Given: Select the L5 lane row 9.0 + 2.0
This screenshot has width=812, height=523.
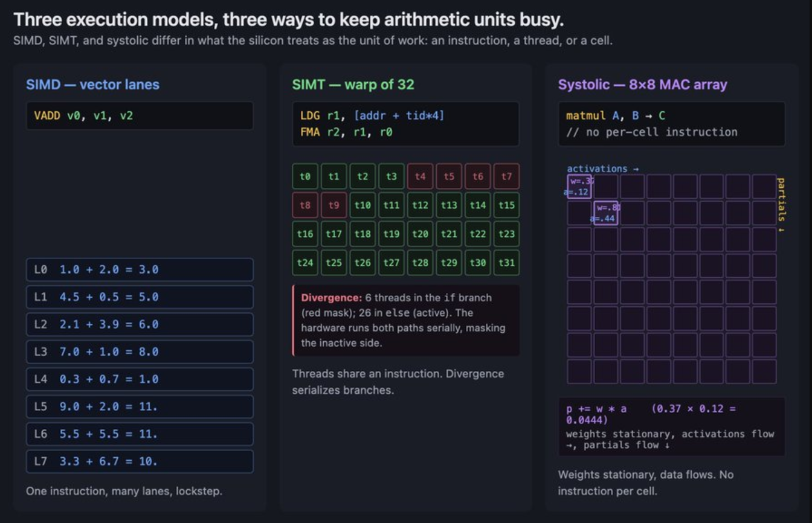Looking at the screenshot, I should [140, 406].
